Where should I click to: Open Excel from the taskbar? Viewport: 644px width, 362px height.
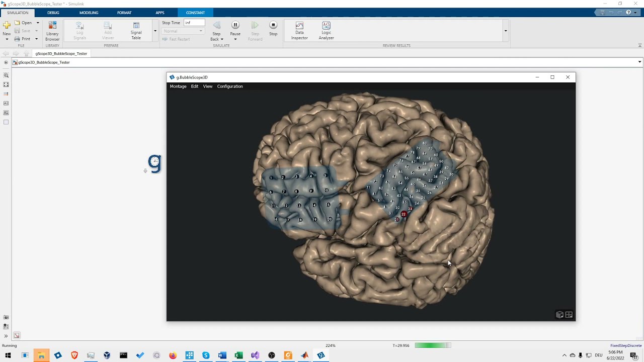238,355
